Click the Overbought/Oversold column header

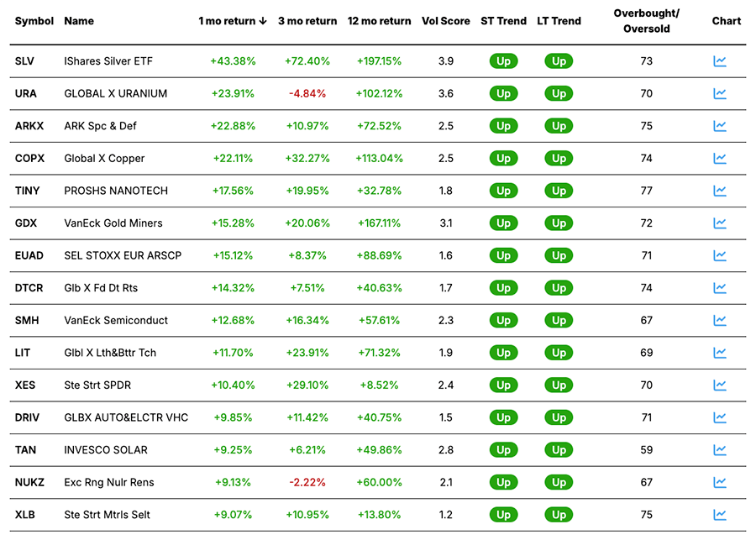click(646, 21)
